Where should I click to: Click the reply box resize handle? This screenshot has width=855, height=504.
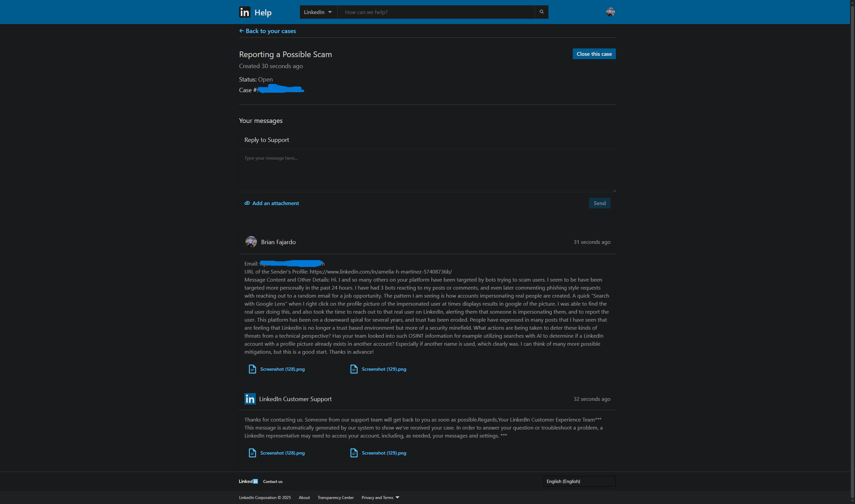[x=614, y=190]
